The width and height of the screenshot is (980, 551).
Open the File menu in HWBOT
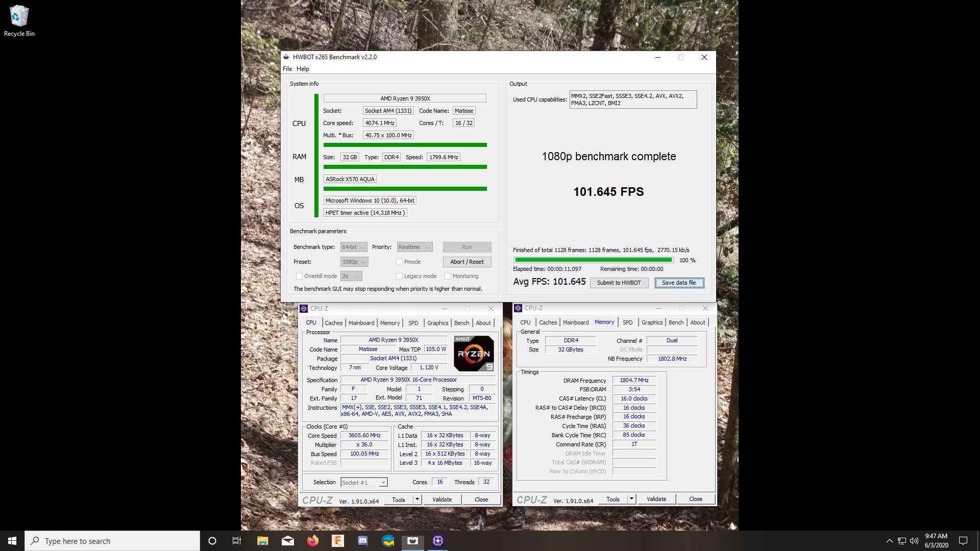(287, 69)
